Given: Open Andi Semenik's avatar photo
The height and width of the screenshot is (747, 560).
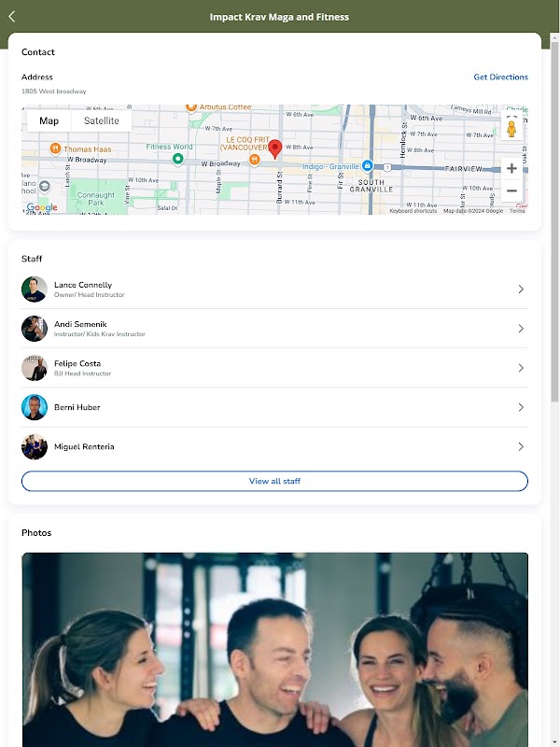Looking at the screenshot, I should pos(35,329).
